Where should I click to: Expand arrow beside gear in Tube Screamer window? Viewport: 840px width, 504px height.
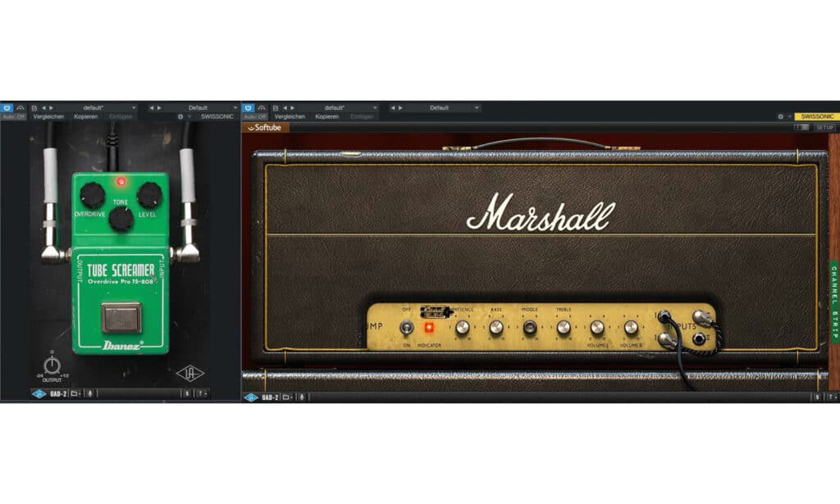pyautogui.click(x=189, y=116)
